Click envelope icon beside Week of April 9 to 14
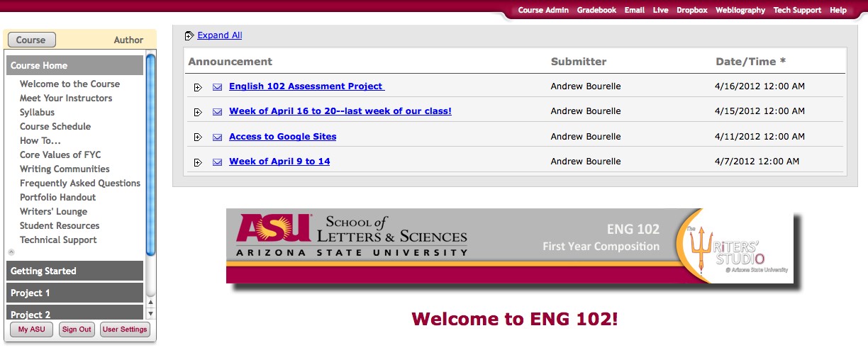 (218, 162)
